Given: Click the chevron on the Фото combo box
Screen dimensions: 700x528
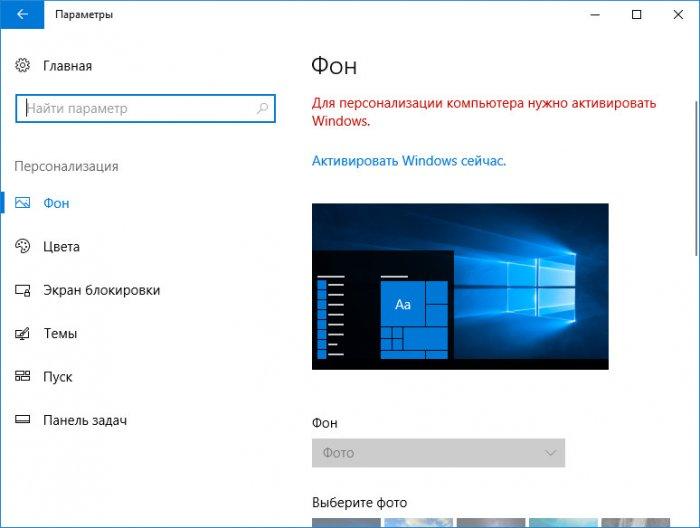Looking at the screenshot, I should [550, 453].
